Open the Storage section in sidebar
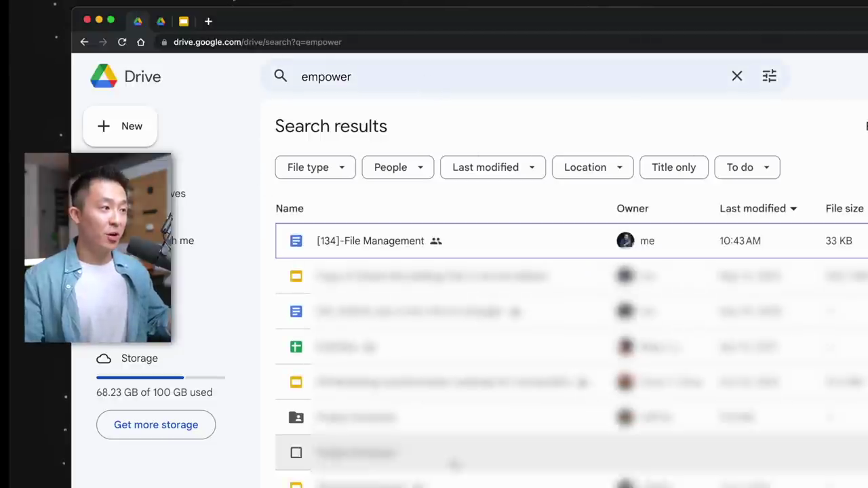This screenshot has height=488, width=868. (140, 359)
